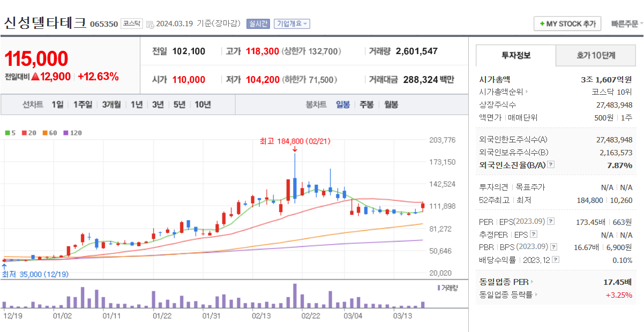Show the 일봉 daily candlestick chart
Viewport: 644px width, 332px height.
coord(343,104)
